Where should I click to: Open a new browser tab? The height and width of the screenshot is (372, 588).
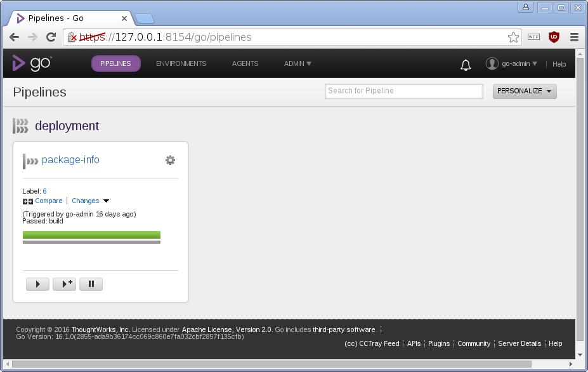145,18
